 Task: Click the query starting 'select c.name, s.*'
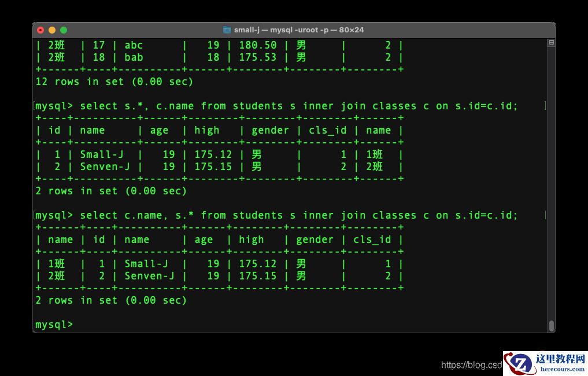pyautogui.click(x=298, y=215)
